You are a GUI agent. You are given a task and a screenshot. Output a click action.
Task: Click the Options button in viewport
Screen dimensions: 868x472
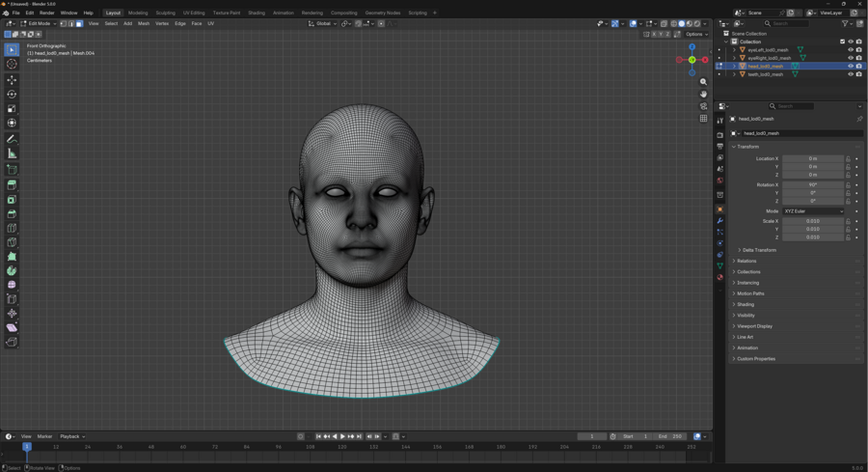(696, 34)
